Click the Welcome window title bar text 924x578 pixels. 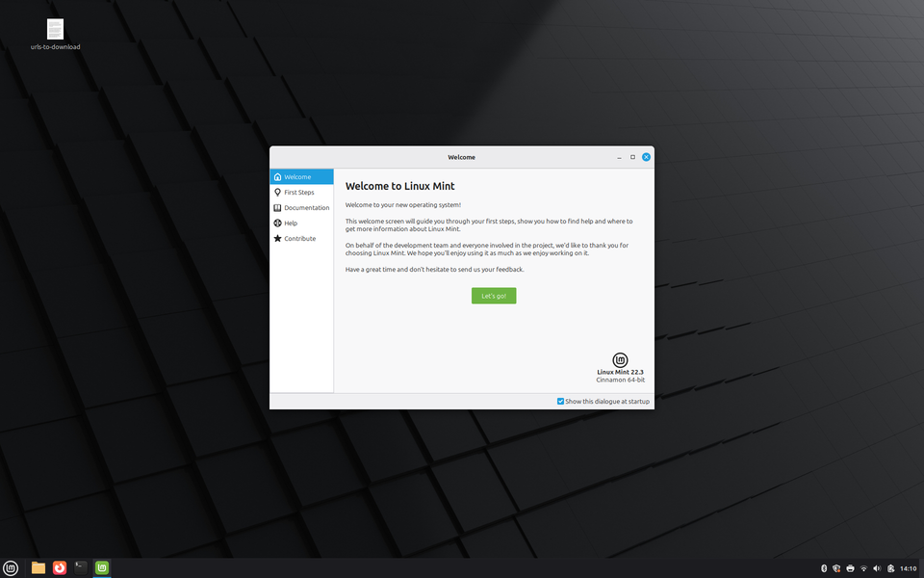[461, 157]
